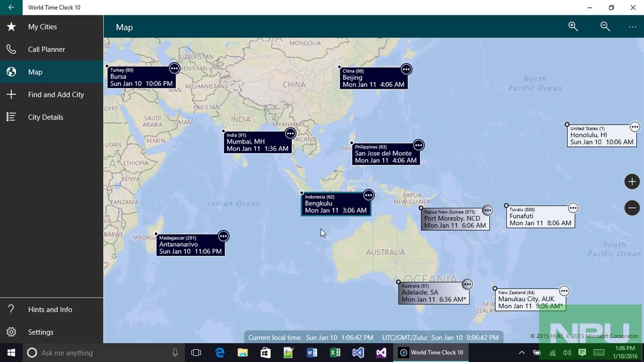This screenshot has height=362, width=644.
Task: Open File Explorer from taskbar
Action: pyautogui.click(x=243, y=353)
